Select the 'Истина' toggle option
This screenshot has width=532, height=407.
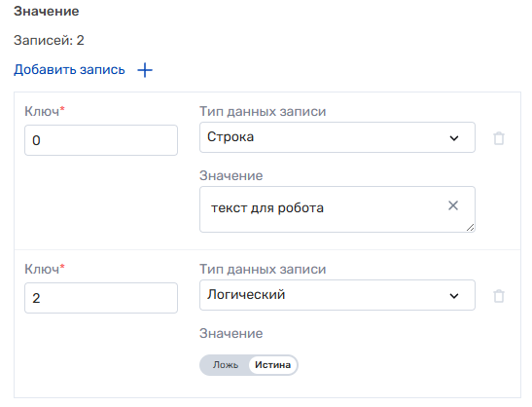(272, 365)
